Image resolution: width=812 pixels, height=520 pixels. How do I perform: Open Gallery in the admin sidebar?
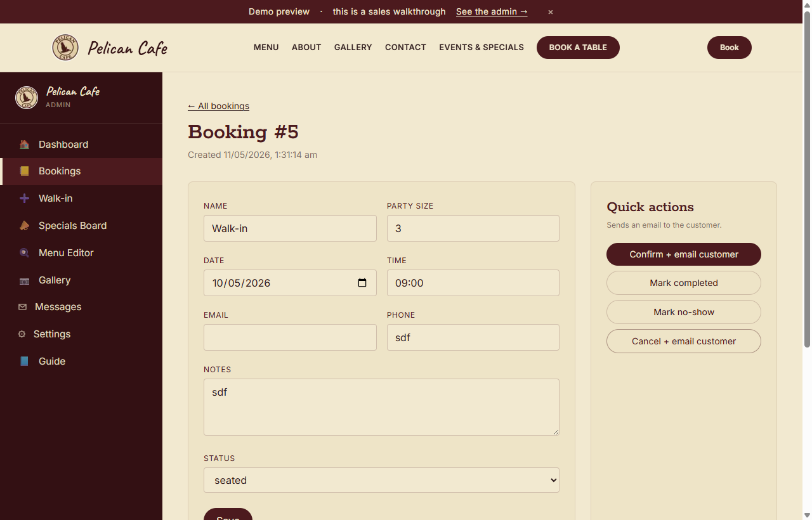tap(81, 280)
